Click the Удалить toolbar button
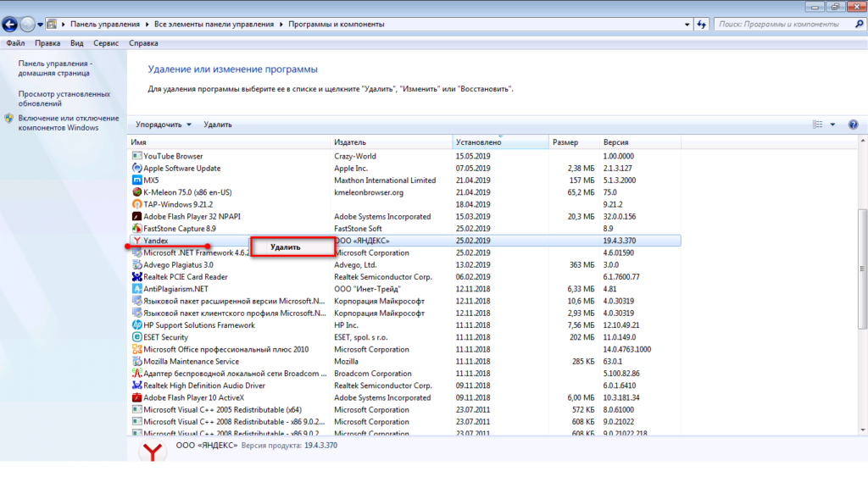Viewport: 868px width, 488px height. pyautogui.click(x=218, y=125)
